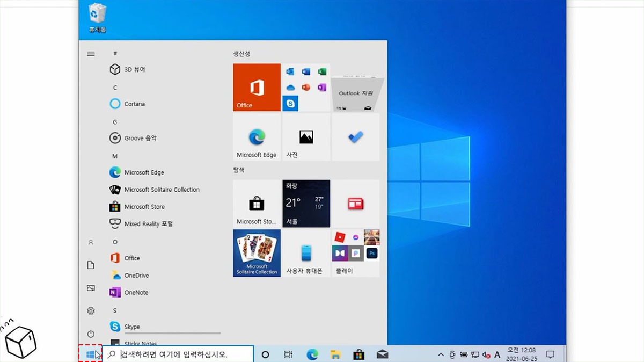Click the orange Office tile
Viewport: 644px width, 362px height.
click(x=257, y=88)
